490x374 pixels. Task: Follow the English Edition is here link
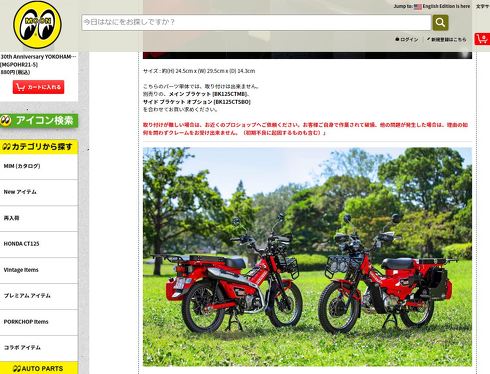pyautogui.click(x=446, y=6)
